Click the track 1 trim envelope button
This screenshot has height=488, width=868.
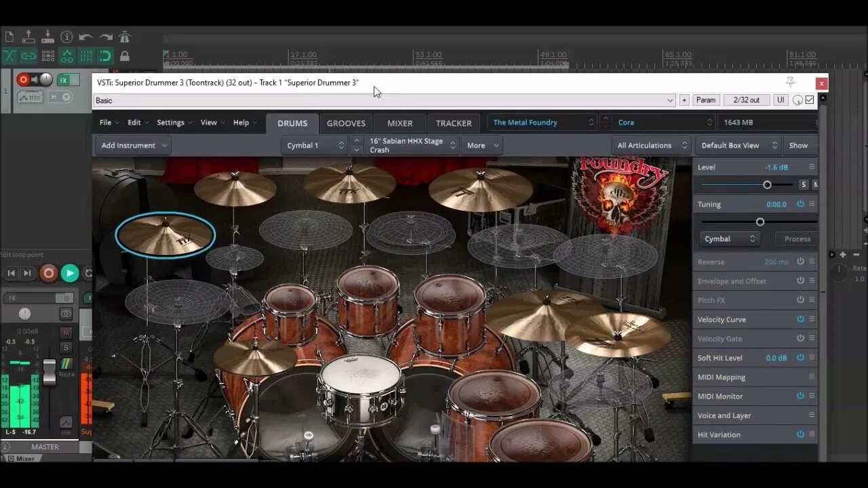(30, 97)
